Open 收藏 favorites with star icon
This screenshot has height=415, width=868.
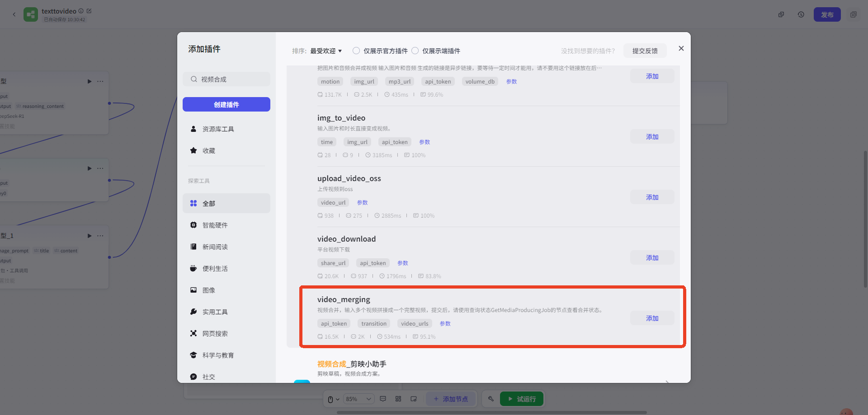[208, 150]
